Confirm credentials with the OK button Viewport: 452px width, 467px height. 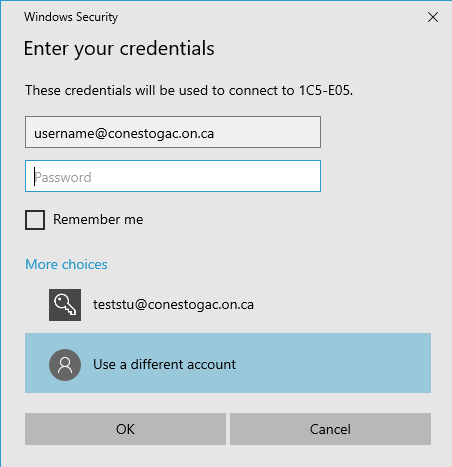[x=125, y=429]
